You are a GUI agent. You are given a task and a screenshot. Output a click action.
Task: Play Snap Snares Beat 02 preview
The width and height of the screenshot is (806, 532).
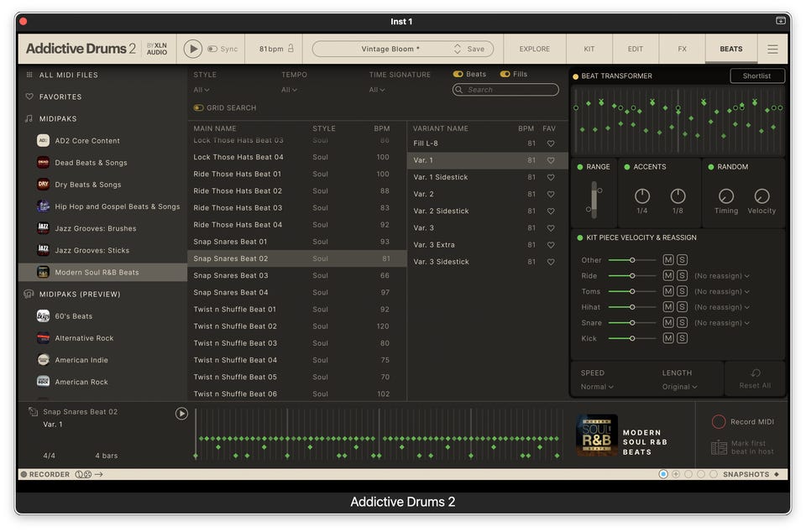point(181,414)
